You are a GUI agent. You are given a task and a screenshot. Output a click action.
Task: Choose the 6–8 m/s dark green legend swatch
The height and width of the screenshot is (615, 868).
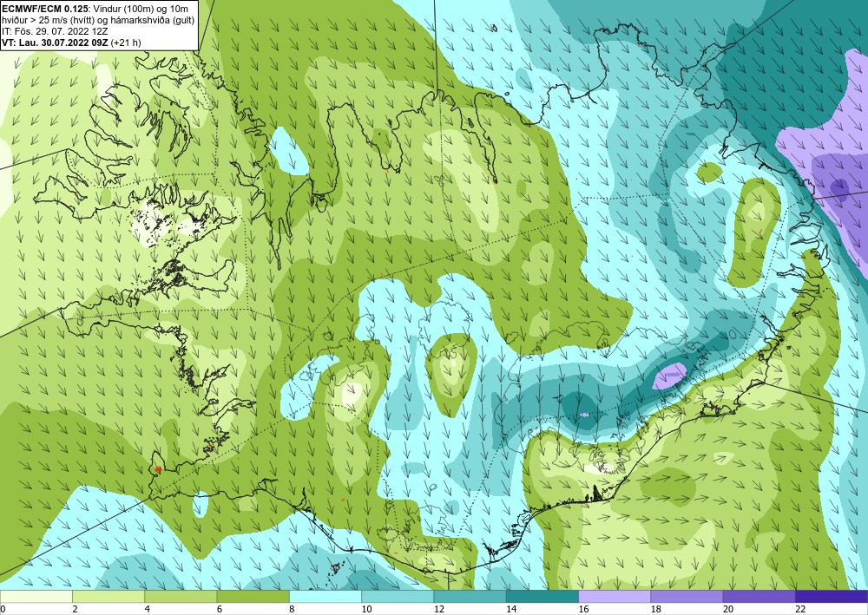[253, 597]
